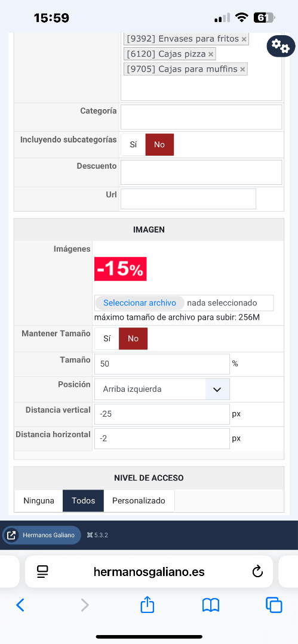Open the page format menu icon
The image size is (298, 644).
point(42,571)
